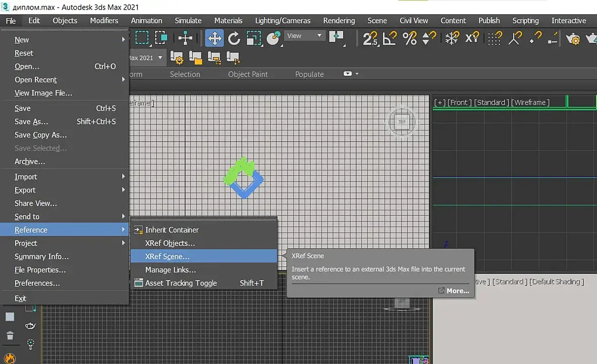Click the Select and Manipulate crosshair icon
This screenshot has height=364, width=597.
click(185, 38)
